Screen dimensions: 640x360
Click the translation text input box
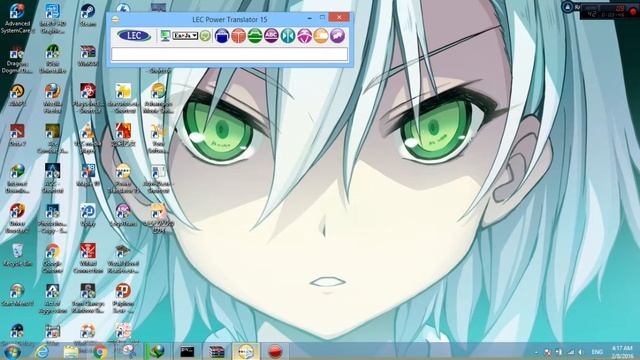[x=229, y=54]
